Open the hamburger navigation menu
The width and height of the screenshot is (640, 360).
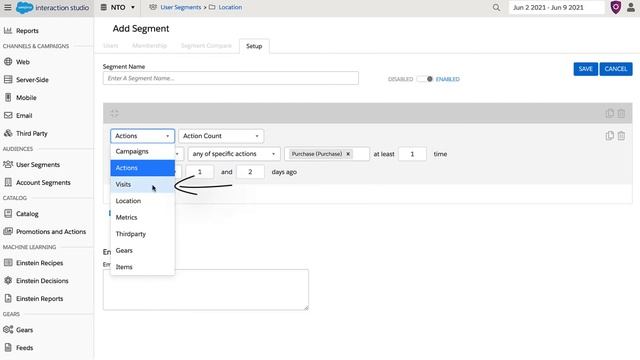coord(7,7)
